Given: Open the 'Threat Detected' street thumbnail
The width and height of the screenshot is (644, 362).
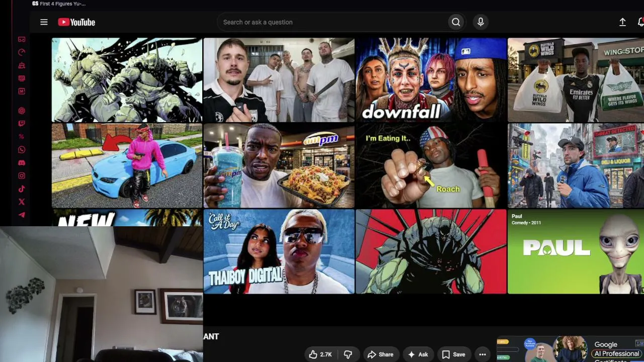Looking at the screenshot, I should coord(576,166).
